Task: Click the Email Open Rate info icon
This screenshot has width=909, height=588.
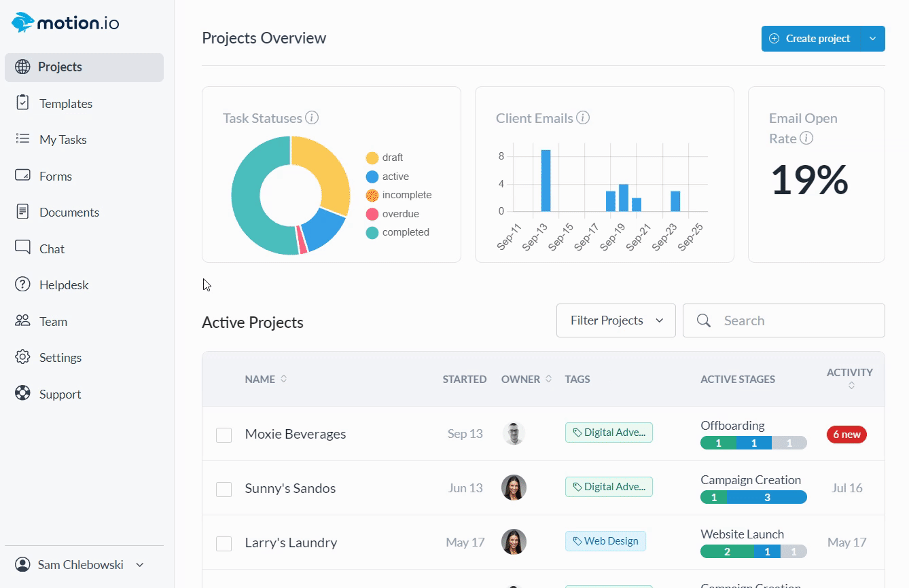Action: 806,139
